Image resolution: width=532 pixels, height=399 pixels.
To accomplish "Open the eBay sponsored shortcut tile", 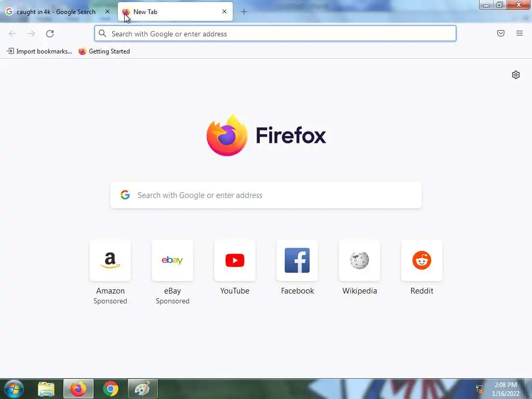I will [172, 261].
